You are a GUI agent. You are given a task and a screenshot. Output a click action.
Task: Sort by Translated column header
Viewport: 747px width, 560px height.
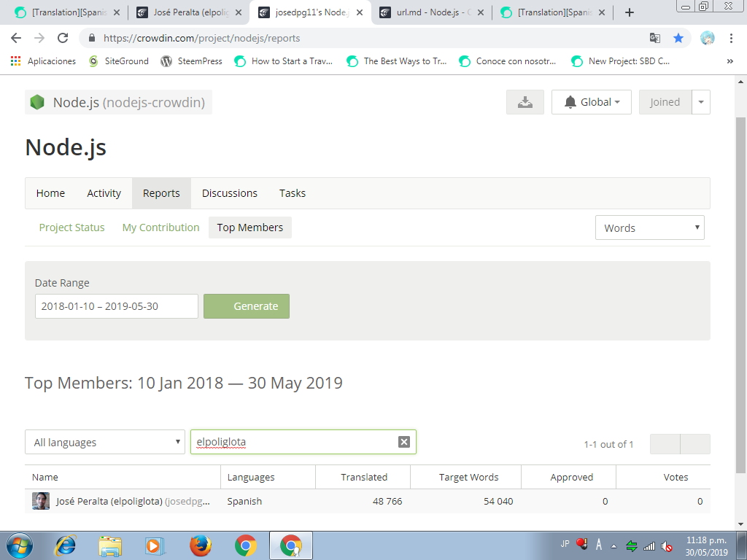364,477
